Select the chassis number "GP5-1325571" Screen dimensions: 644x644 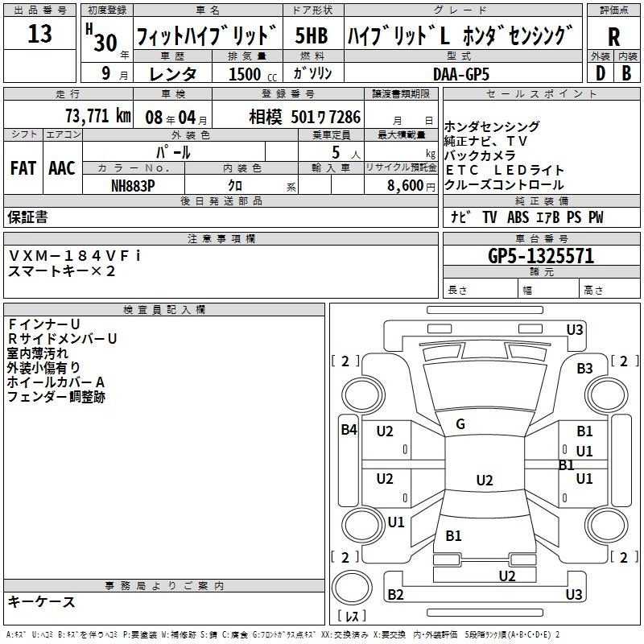(541, 256)
